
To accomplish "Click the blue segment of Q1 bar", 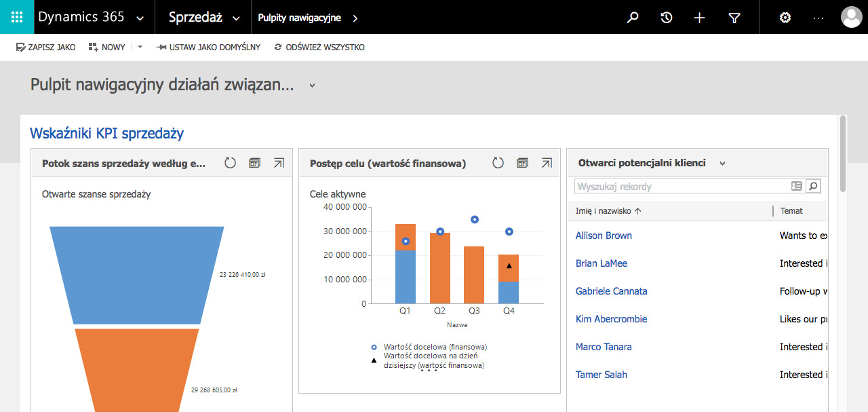I will (406, 278).
